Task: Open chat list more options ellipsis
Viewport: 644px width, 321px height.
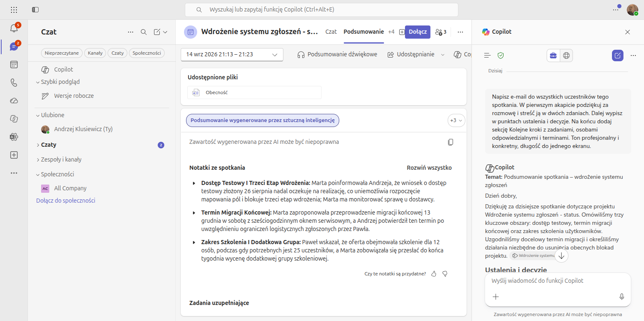Action: tap(131, 32)
